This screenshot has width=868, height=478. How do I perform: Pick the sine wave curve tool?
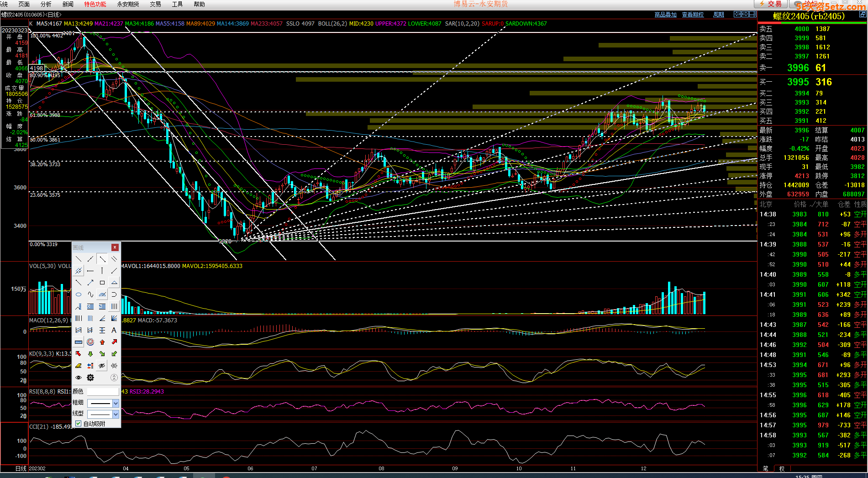pos(90,294)
